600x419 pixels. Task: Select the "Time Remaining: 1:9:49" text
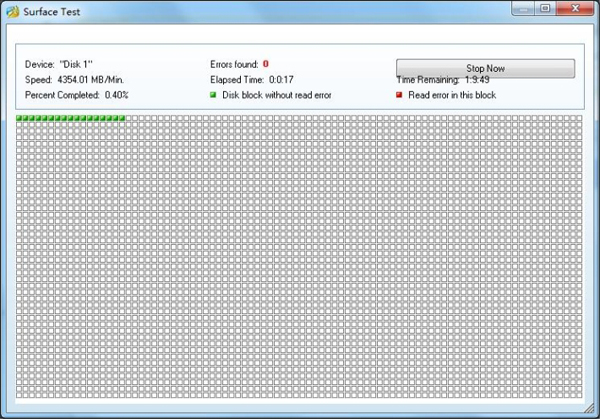(x=443, y=80)
